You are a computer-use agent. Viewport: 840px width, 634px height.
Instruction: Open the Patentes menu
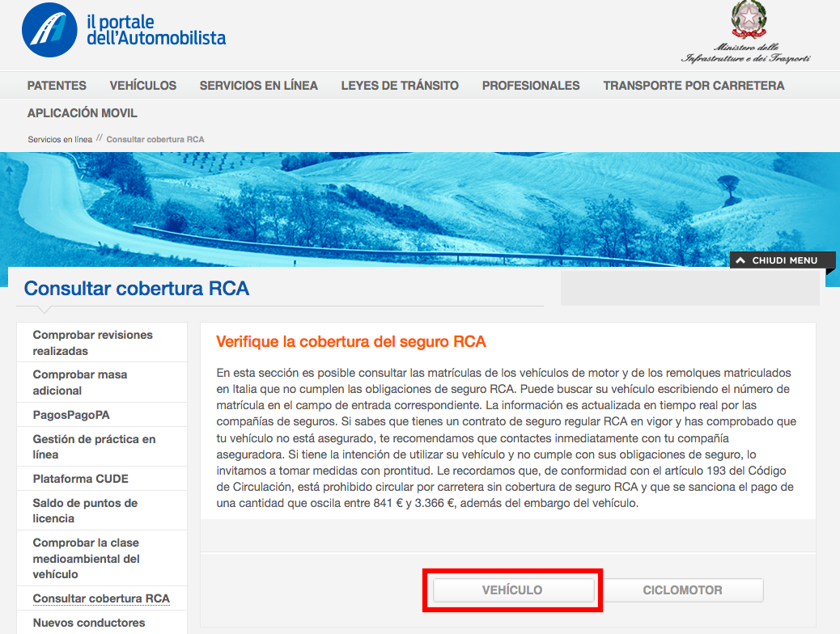(x=57, y=86)
